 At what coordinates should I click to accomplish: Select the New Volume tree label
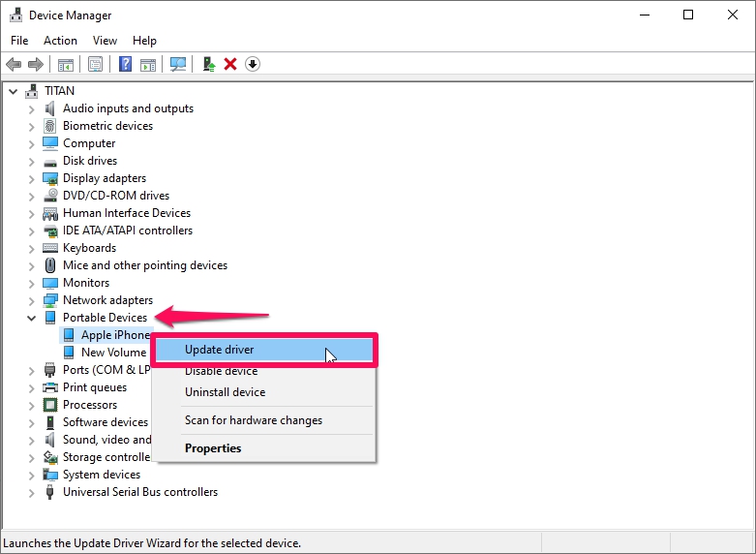point(114,353)
